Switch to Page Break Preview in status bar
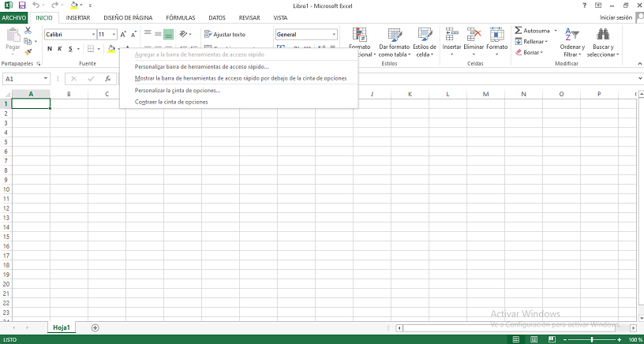The image size is (644, 344). (552, 339)
